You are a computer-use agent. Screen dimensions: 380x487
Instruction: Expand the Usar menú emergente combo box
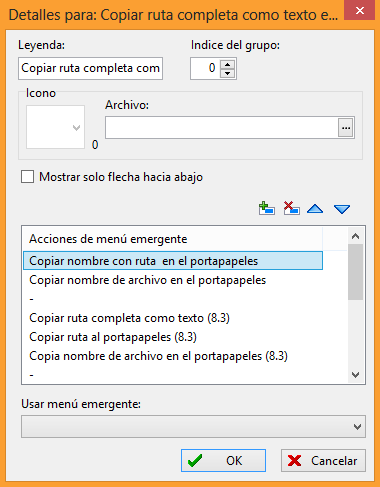193,426
